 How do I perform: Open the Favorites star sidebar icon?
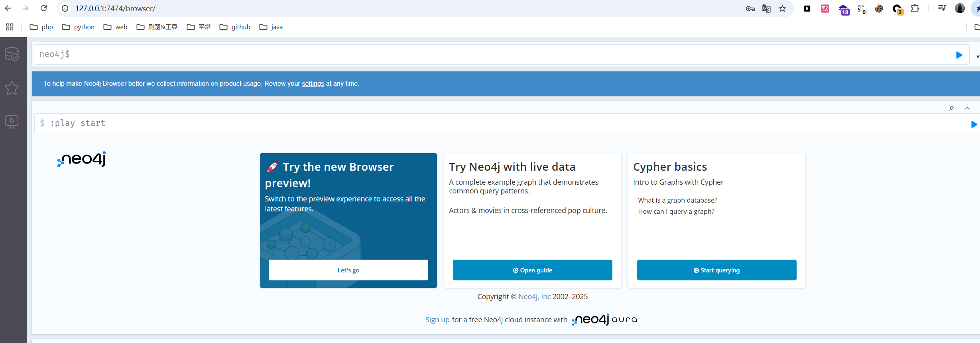click(x=12, y=88)
